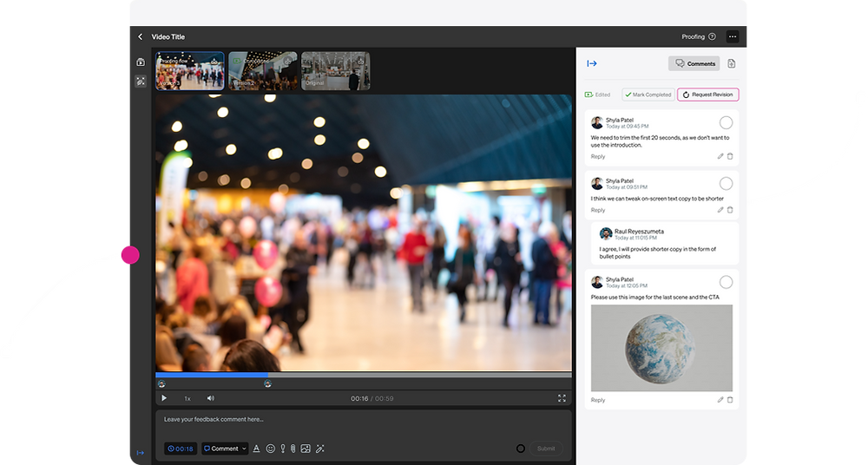Open the document export tab icon
Viewport: 868px width, 465px height.
point(731,63)
